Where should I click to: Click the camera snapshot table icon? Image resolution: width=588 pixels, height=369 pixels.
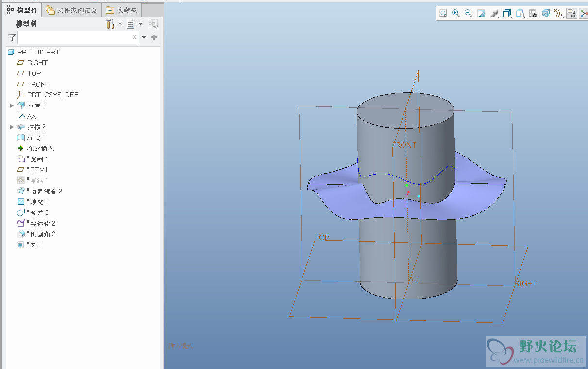(533, 14)
